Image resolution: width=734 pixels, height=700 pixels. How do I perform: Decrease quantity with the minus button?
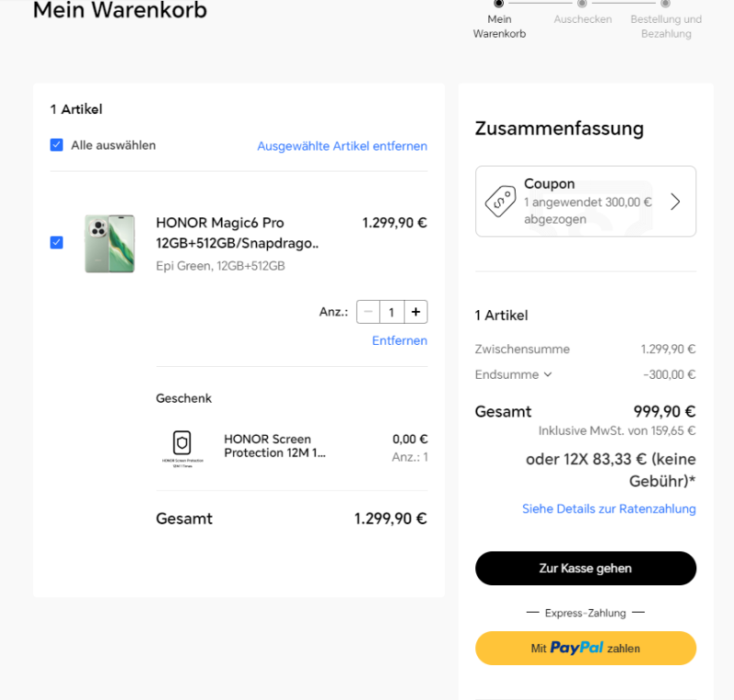[x=368, y=312]
